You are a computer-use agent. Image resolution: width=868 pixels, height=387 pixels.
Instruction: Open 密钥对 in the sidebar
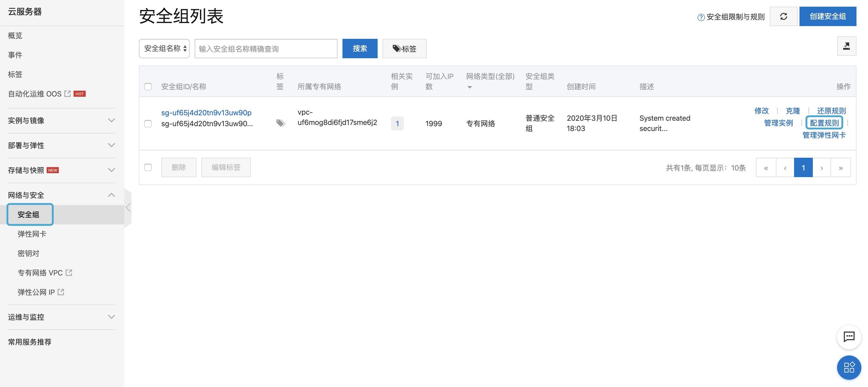(29, 253)
